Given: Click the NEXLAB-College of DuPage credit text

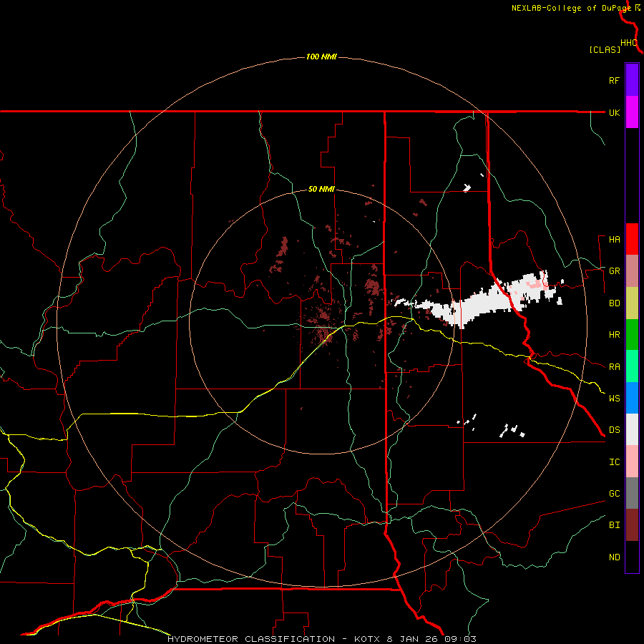Looking at the screenshot, I should [571, 8].
